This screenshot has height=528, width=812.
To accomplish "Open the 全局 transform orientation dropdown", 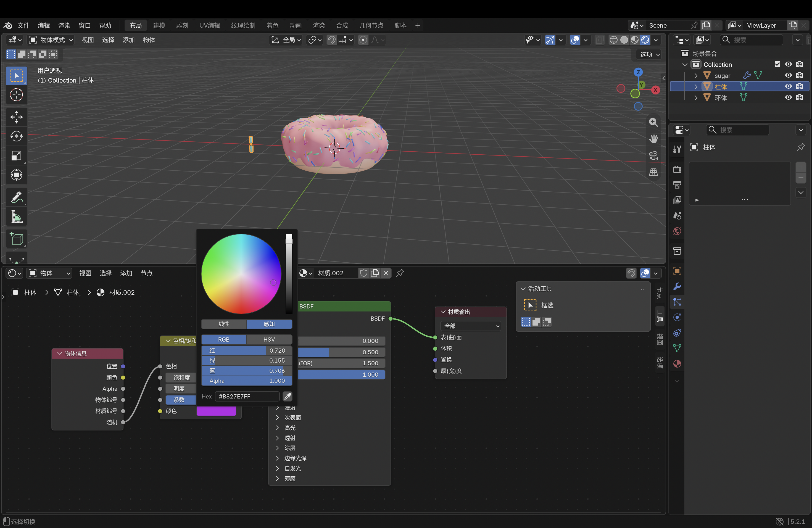I will click(x=286, y=40).
